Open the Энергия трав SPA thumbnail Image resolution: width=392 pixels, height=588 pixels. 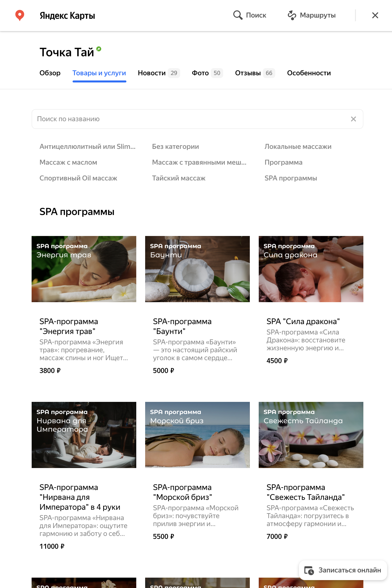pyautogui.click(x=84, y=269)
